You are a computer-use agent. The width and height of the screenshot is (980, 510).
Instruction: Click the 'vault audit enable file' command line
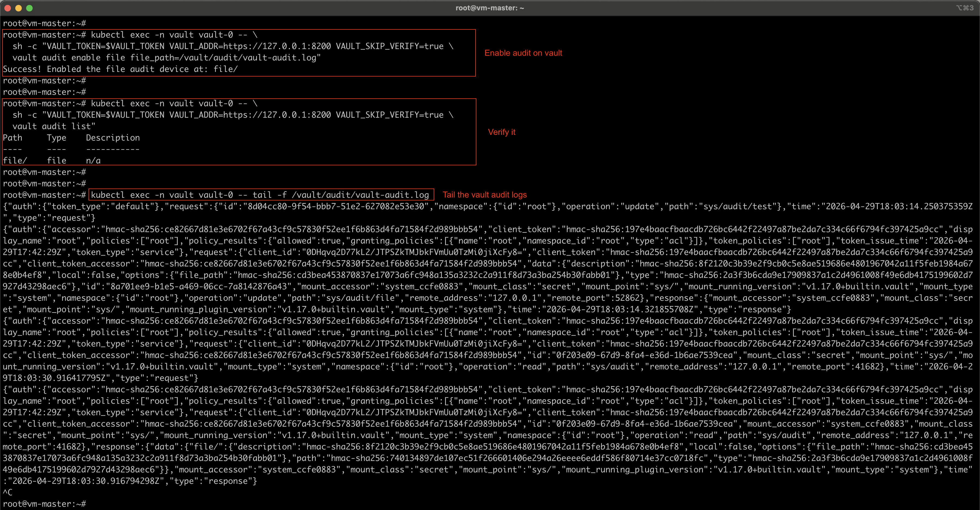coord(166,58)
